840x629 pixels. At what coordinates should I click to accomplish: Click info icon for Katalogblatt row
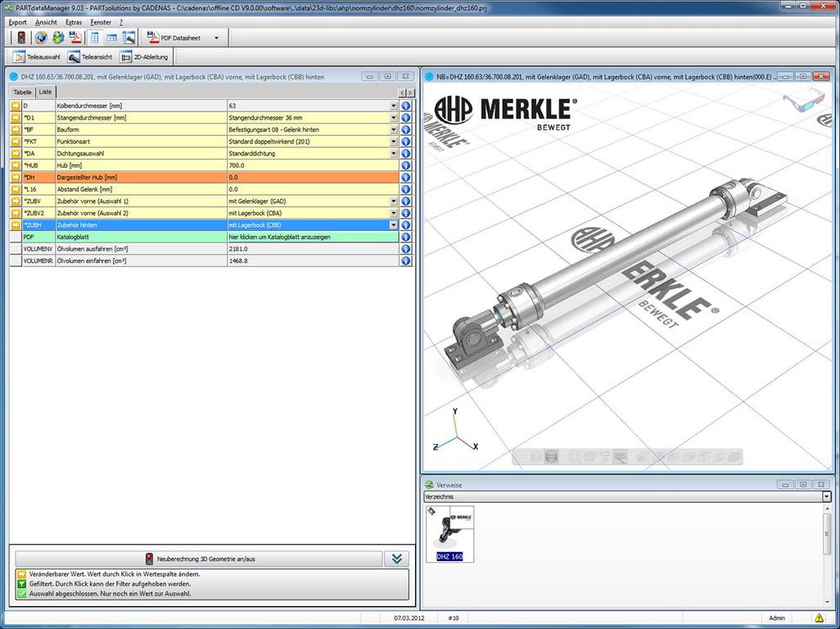click(405, 237)
